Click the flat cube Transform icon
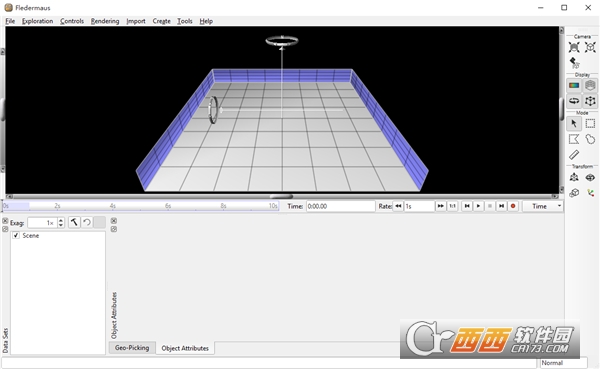 point(590,177)
